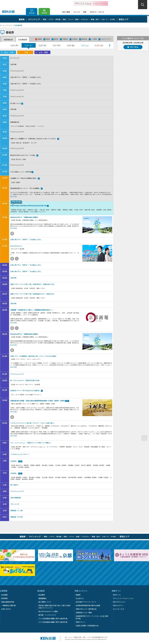Select date 11/9 (土)
Viewport: 149px width, 644px height.
(85, 45)
